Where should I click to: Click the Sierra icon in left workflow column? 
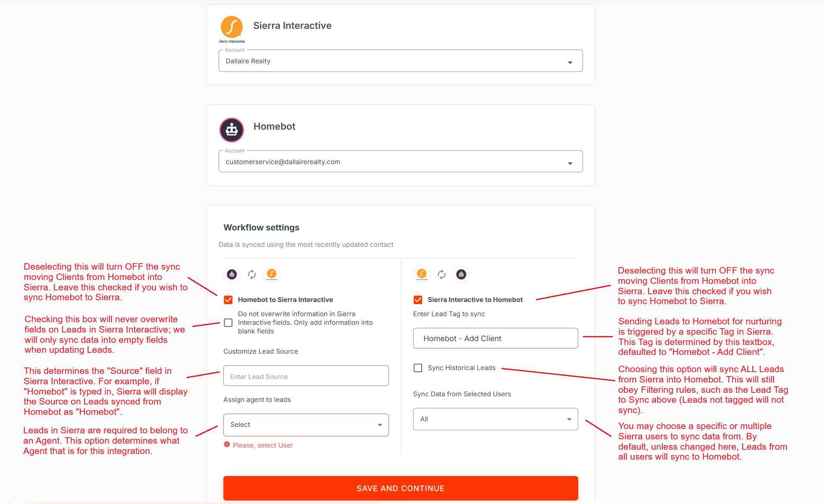(x=272, y=274)
